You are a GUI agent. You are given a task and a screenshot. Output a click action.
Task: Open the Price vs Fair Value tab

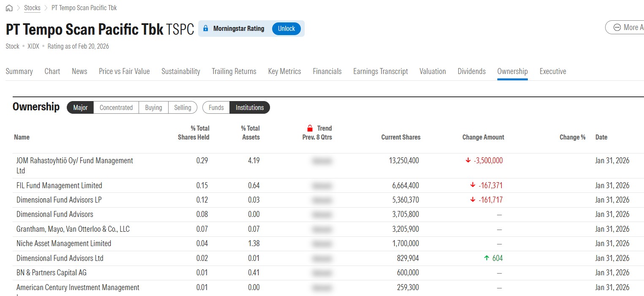pos(124,71)
